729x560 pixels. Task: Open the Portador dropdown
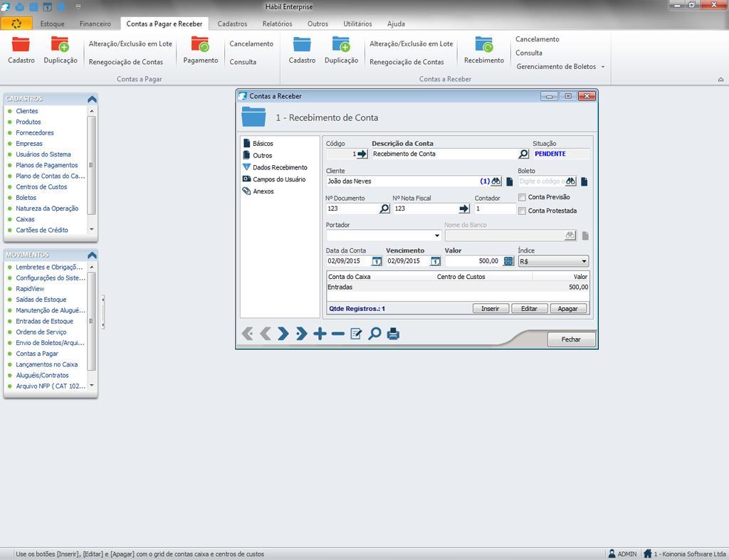point(436,236)
